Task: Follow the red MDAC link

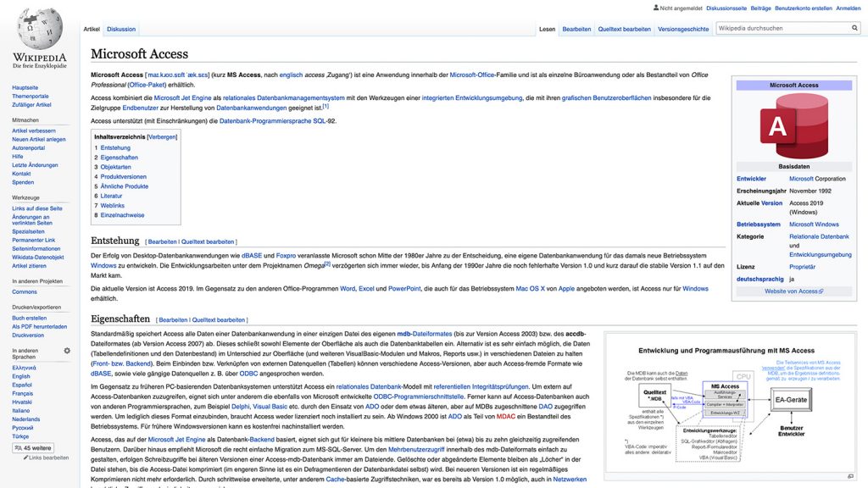Action: [505, 416]
